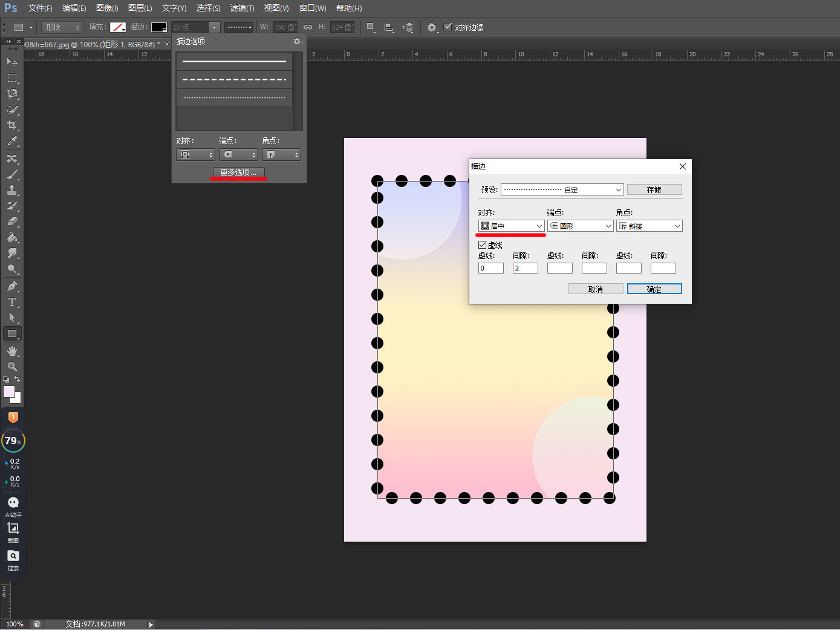The width and height of the screenshot is (840, 630).
Task: Click the first 间隙 gap input field
Action: pos(525,268)
